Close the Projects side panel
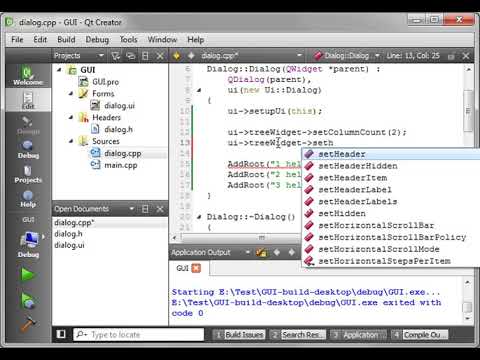Screen dimensions: 480x360 160,56
